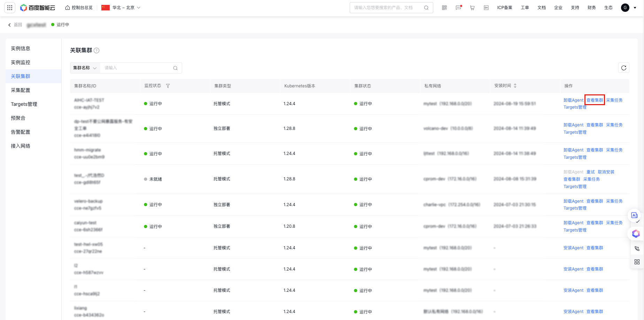Click the help icon beside 关联集群
Screen dimensions: 644x320
pos(97,50)
